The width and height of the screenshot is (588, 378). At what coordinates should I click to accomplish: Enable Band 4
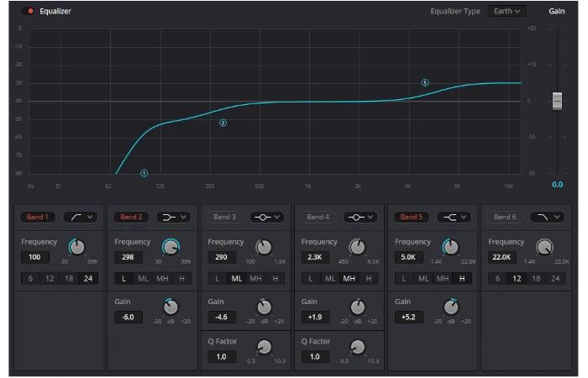point(318,217)
